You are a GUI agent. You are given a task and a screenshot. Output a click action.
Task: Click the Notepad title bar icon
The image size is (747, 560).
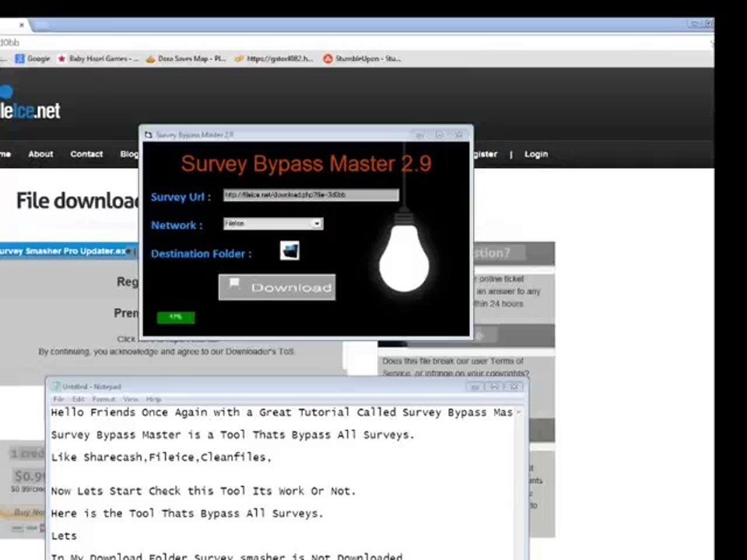56,387
